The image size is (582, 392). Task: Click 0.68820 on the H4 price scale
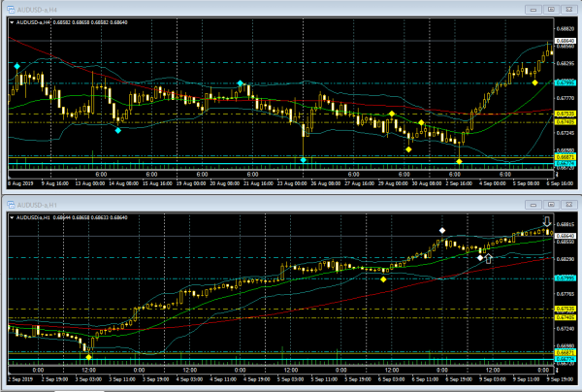click(566, 28)
